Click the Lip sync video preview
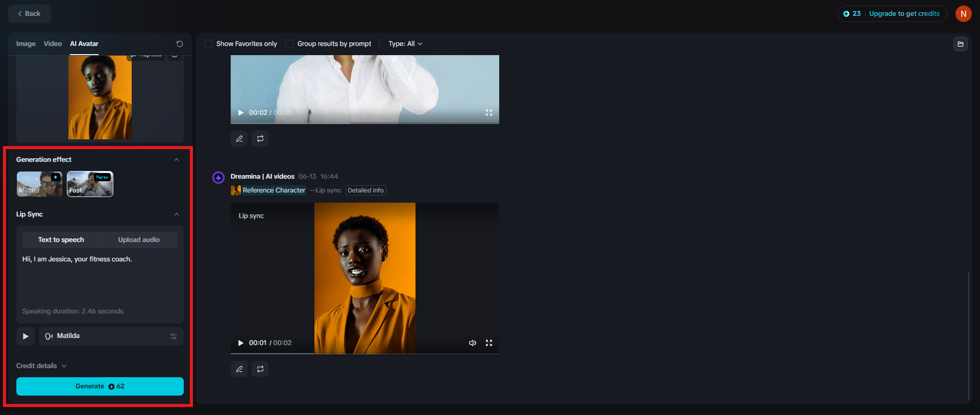This screenshot has height=415, width=980. click(365, 278)
